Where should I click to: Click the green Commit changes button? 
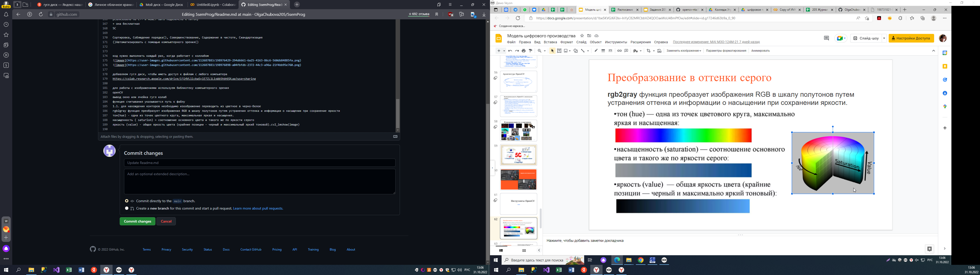(x=137, y=222)
